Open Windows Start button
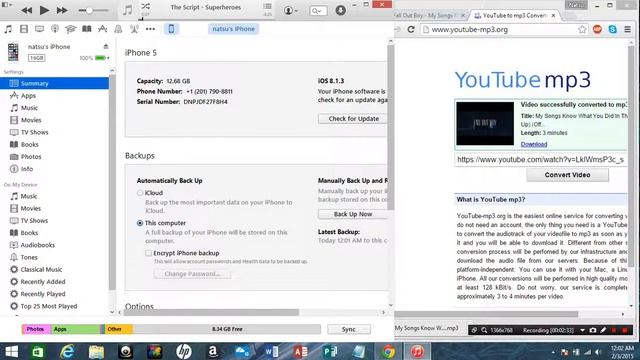Viewport: 640px width, 360px height. (11, 351)
